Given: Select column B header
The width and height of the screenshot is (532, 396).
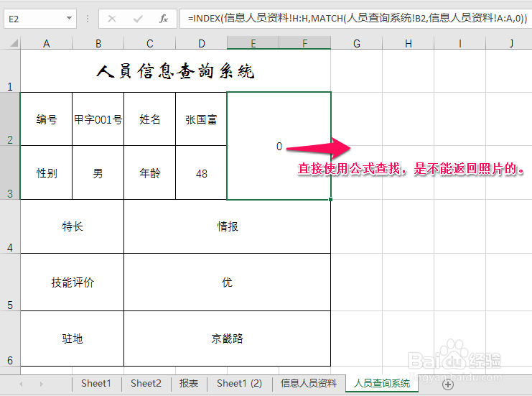Looking at the screenshot, I should click(98, 43).
